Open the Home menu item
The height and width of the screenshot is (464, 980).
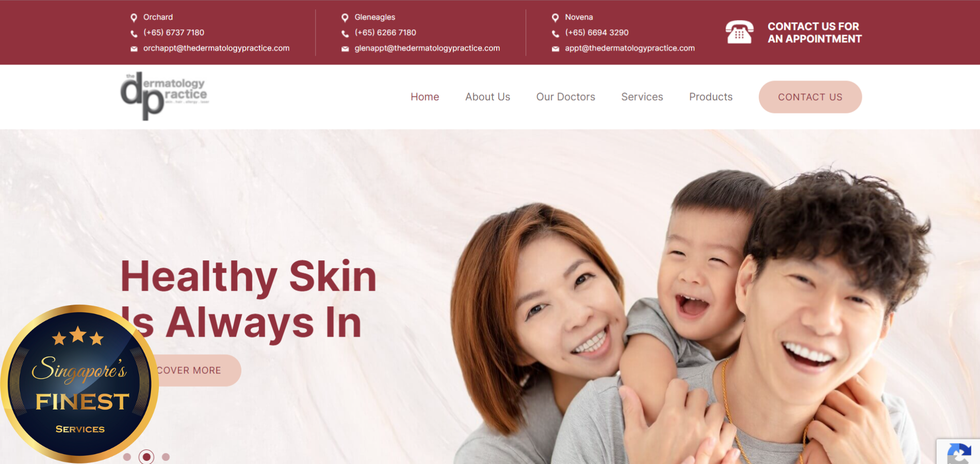(425, 97)
